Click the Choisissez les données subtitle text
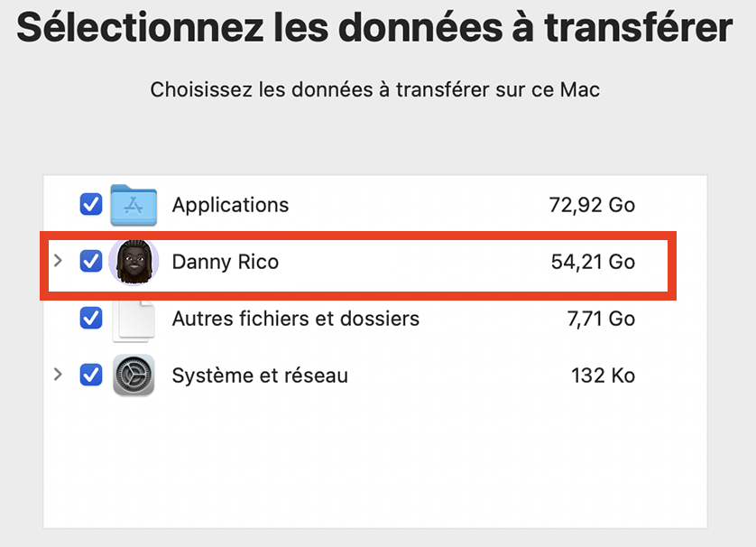This screenshot has height=547, width=756. (x=374, y=90)
